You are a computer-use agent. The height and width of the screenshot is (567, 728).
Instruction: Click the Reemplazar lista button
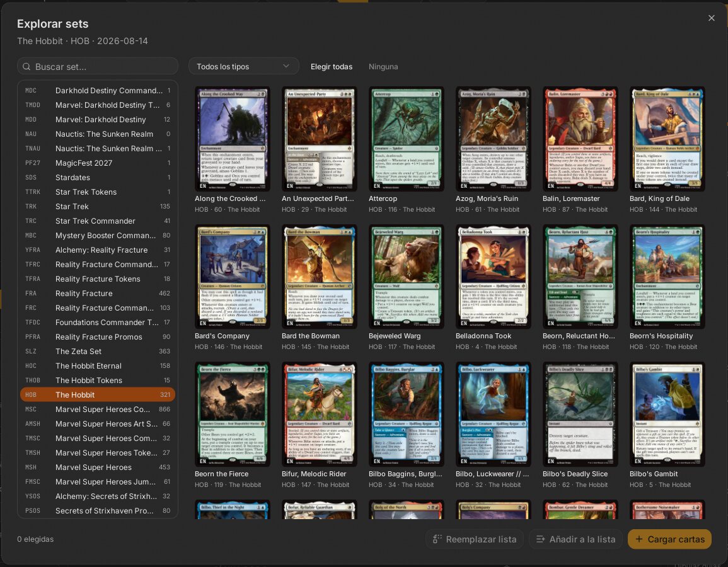click(x=474, y=539)
